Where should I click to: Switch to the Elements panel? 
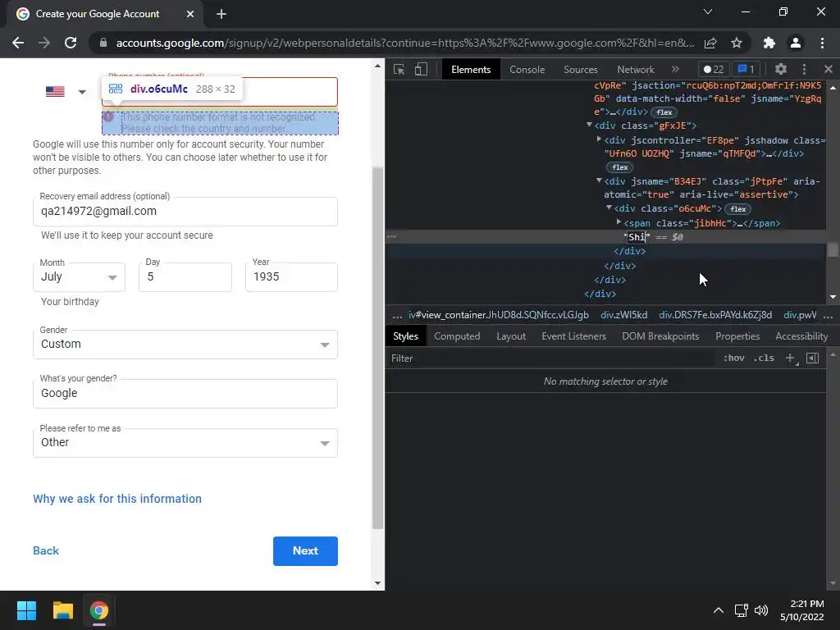click(471, 70)
